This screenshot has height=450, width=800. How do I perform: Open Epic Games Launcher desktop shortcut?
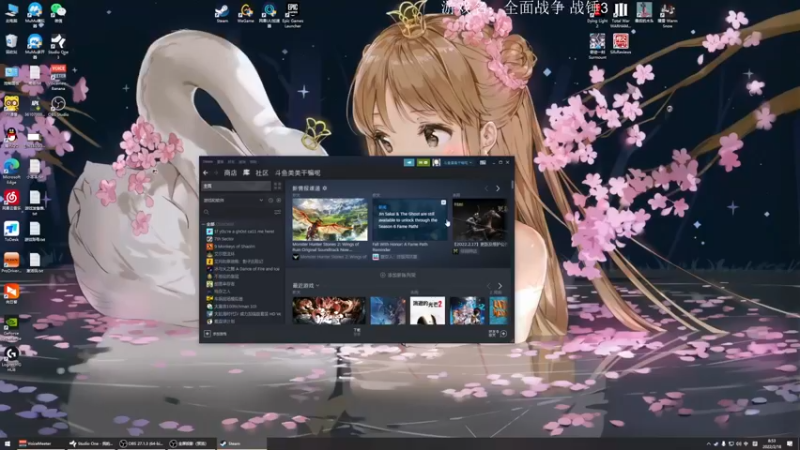tap(293, 15)
